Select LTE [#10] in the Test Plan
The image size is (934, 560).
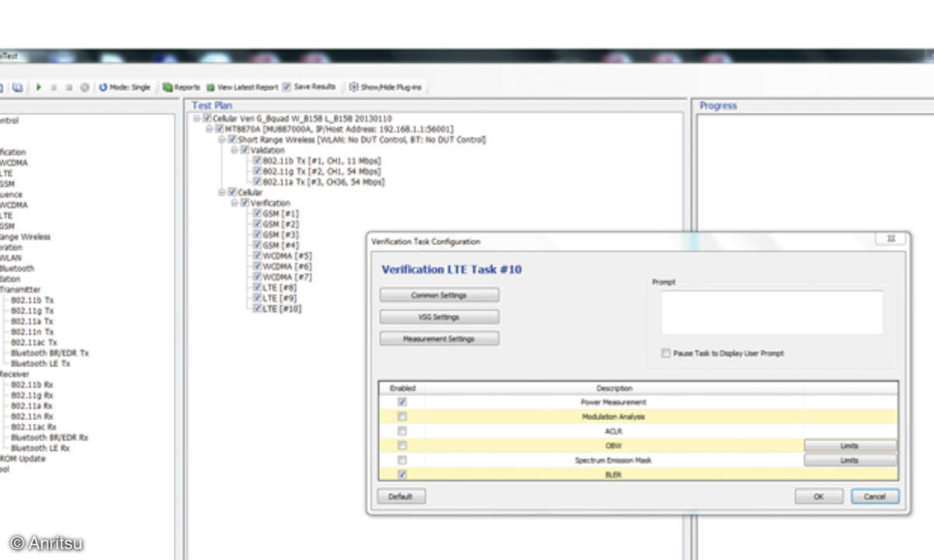pyautogui.click(x=280, y=308)
